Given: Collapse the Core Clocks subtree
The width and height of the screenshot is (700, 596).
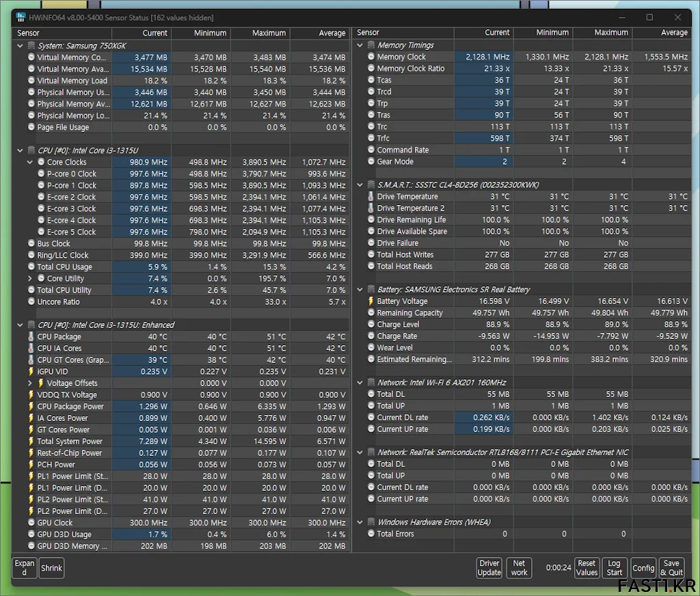Looking at the screenshot, I should point(30,162).
